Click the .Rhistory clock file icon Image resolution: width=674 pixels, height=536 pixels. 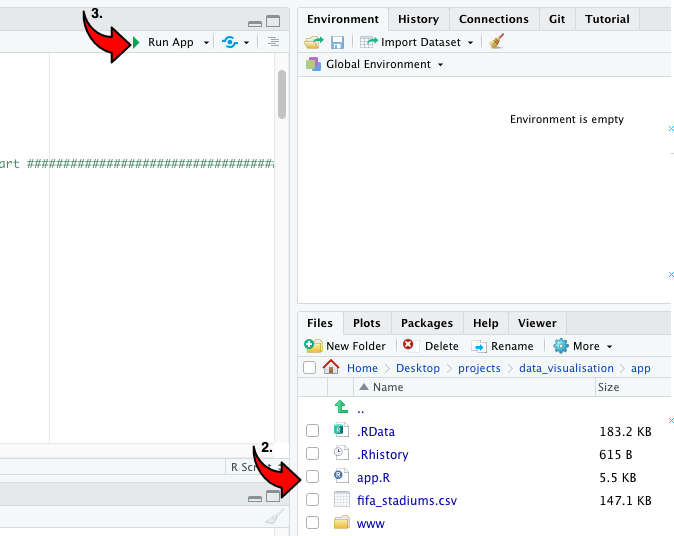[x=341, y=453]
